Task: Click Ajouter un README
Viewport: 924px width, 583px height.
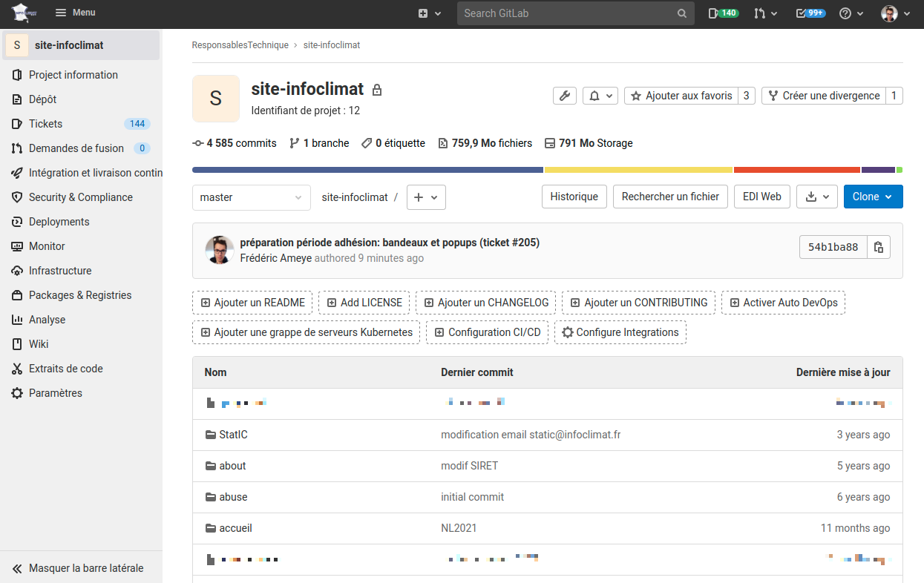Action: coord(252,303)
